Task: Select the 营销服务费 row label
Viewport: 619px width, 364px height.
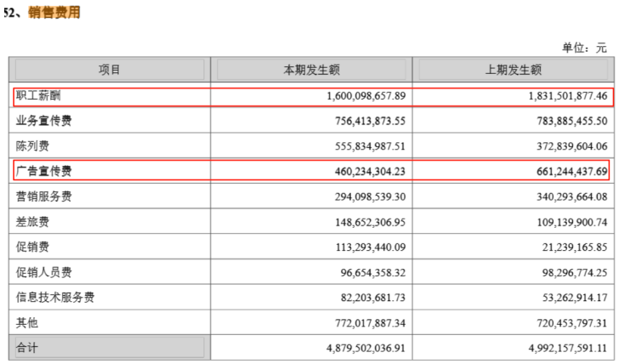Action: click(x=44, y=196)
